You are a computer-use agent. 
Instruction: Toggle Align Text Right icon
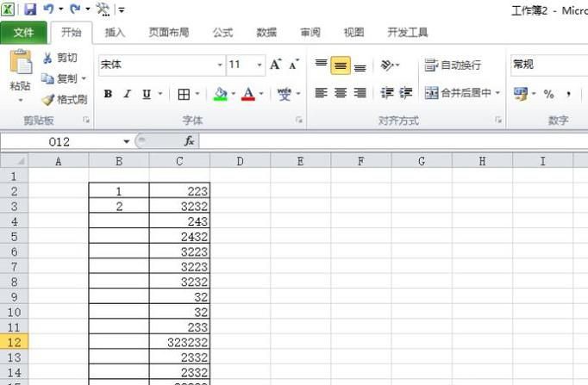tap(360, 93)
